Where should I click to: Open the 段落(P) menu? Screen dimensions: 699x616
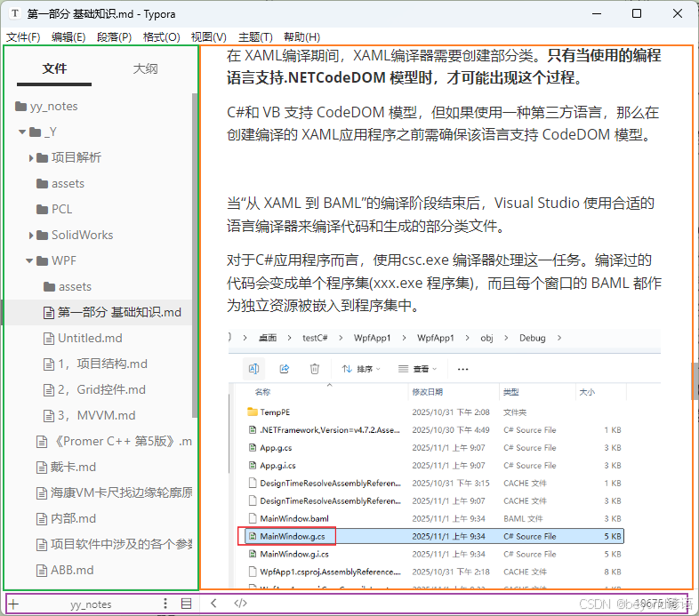114,37
